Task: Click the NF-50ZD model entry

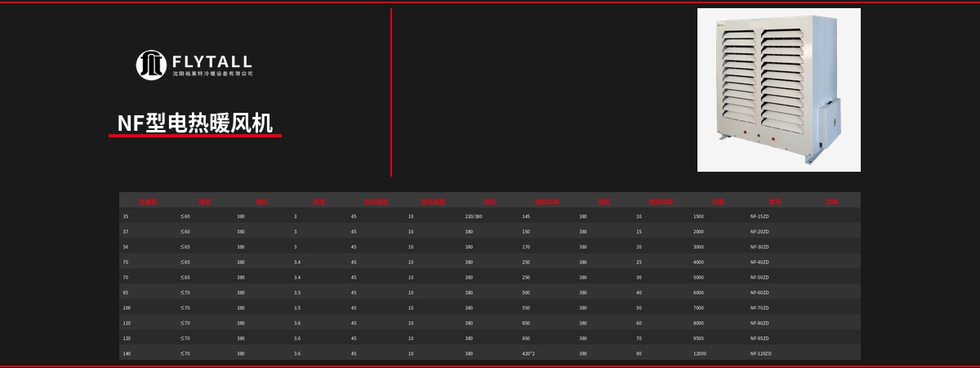Action: click(759, 277)
